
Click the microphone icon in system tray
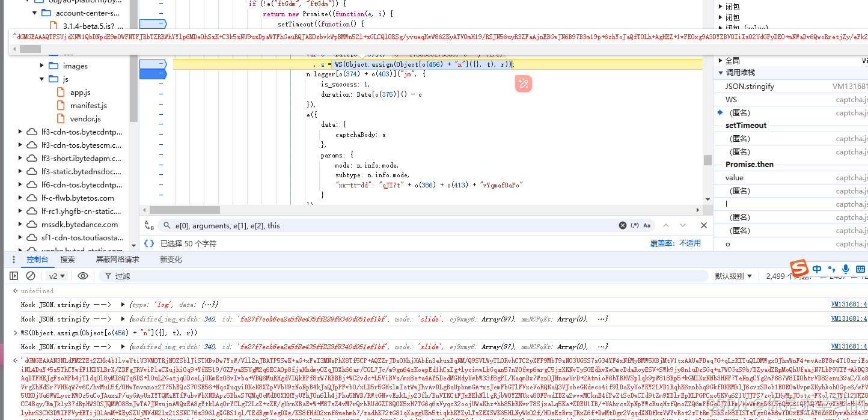(845, 269)
